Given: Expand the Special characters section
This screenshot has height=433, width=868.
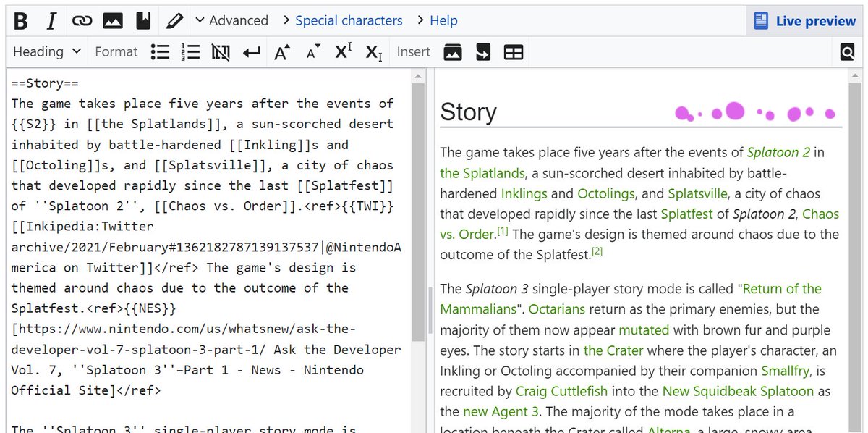Looking at the screenshot, I should (343, 21).
